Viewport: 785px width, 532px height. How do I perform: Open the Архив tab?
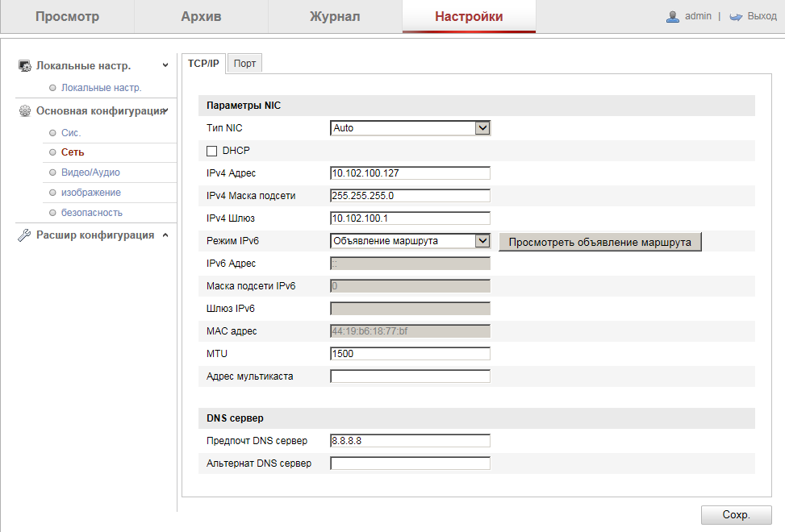201,17
